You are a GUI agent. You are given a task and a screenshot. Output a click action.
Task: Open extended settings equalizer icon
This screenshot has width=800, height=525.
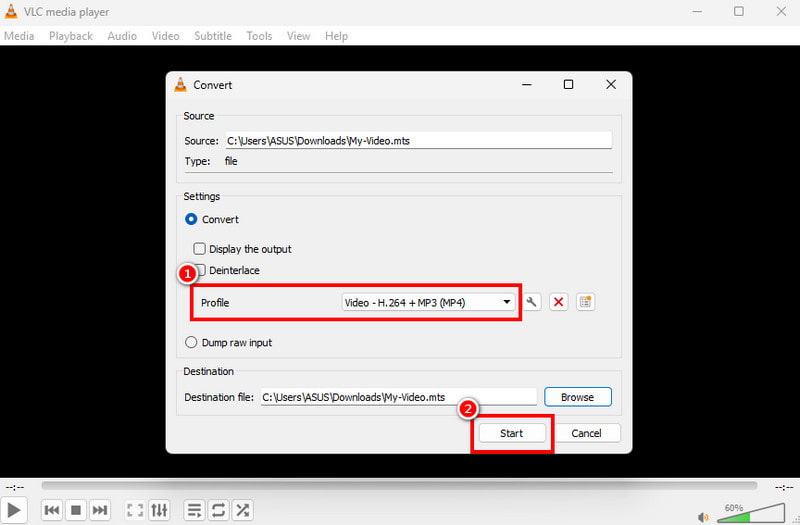tap(159, 510)
